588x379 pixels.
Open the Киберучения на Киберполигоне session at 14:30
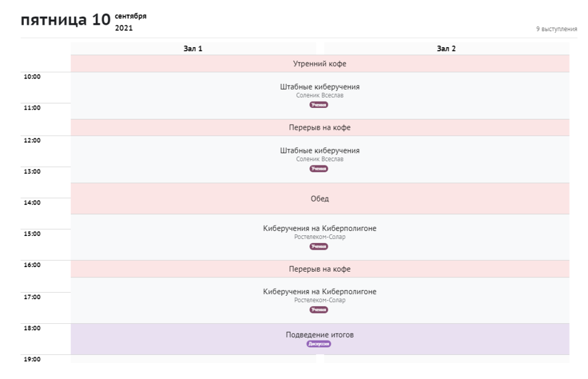tap(319, 229)
